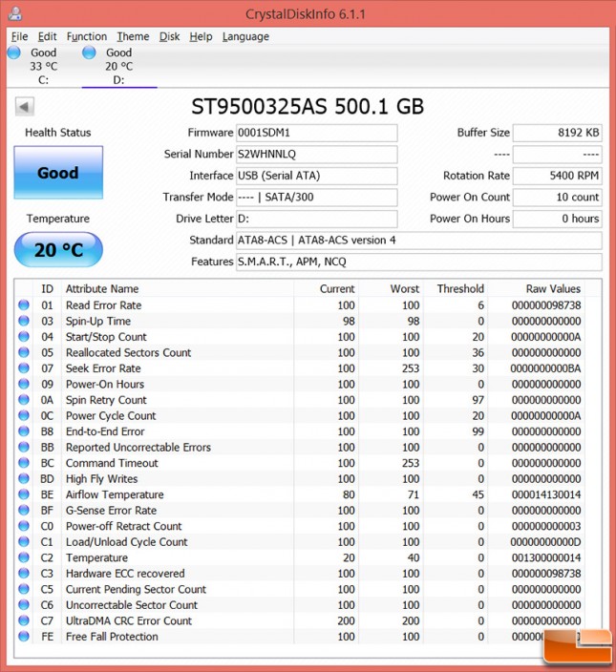The height and width of the screenshot is (672, 616).
Task: Select the Command Timeout attribute name
Action: pos(112,463)
